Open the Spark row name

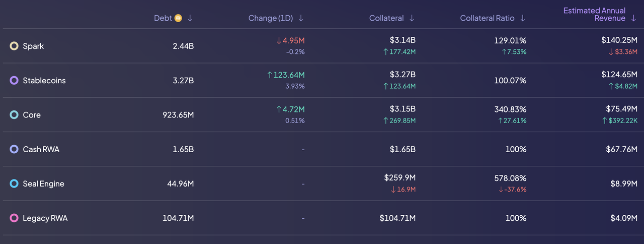(33, 46)
